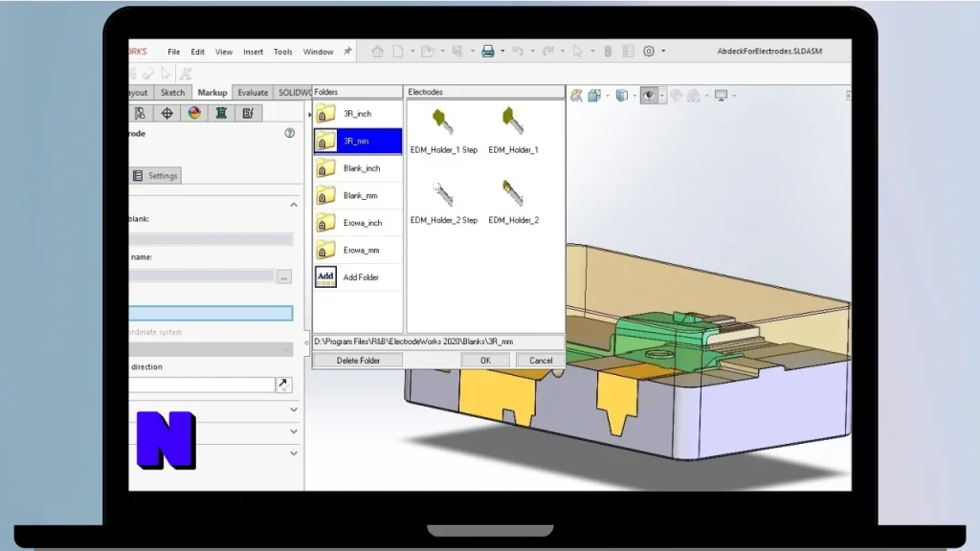
Task: Expand the second collapsed section chevron
Action: 294,431
